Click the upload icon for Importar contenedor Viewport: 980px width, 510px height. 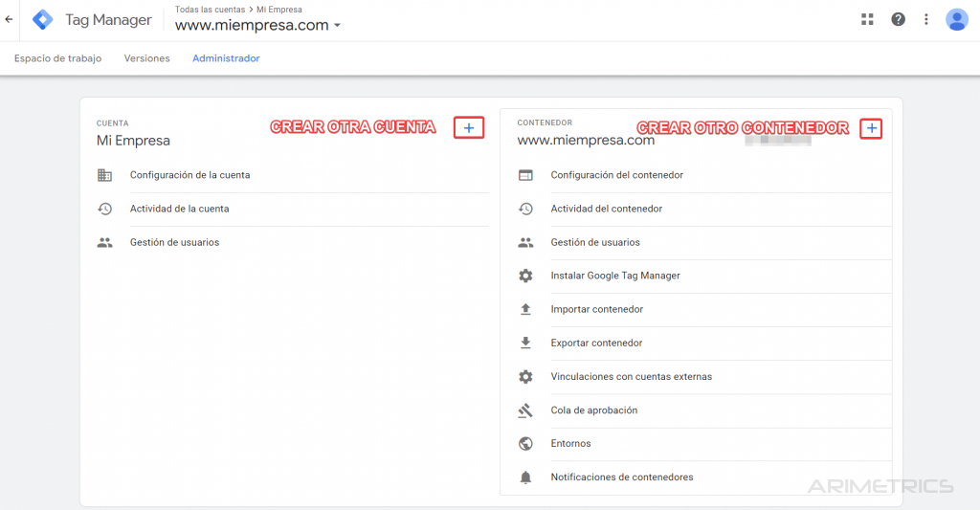click(x=525, y=309)
